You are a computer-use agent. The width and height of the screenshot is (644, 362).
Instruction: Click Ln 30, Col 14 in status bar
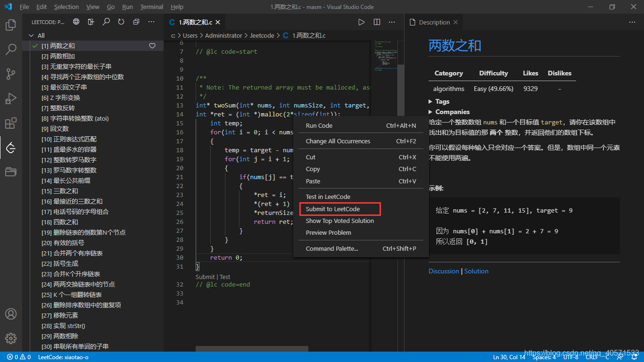[509, 357]
